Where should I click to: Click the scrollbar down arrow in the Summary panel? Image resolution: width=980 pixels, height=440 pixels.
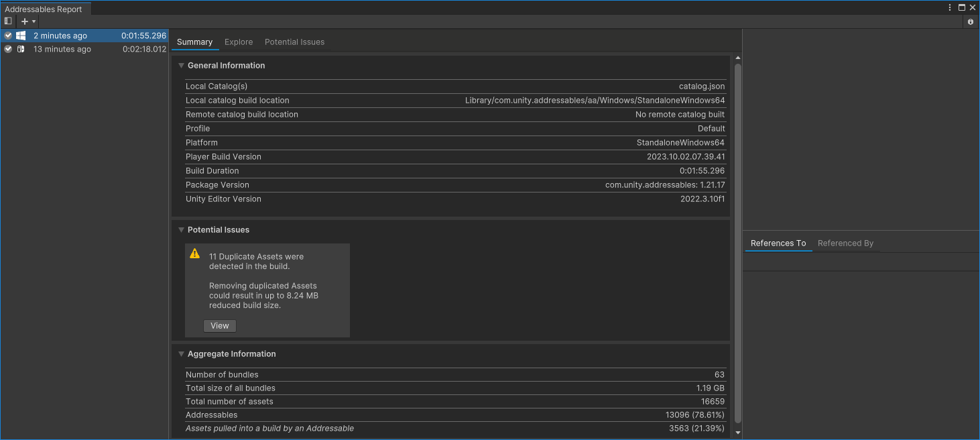(738, 431)
